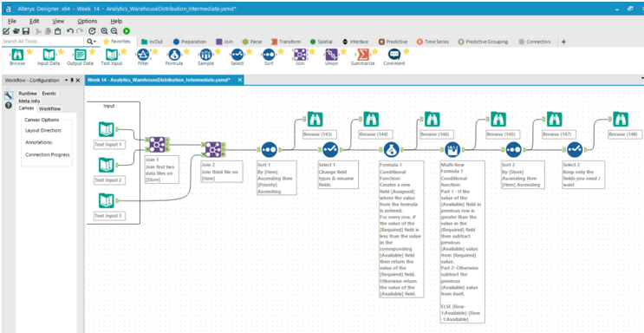Open the Options menu
Image resolution: width=644 pixels, height=333 pixels.
[87, 21]
